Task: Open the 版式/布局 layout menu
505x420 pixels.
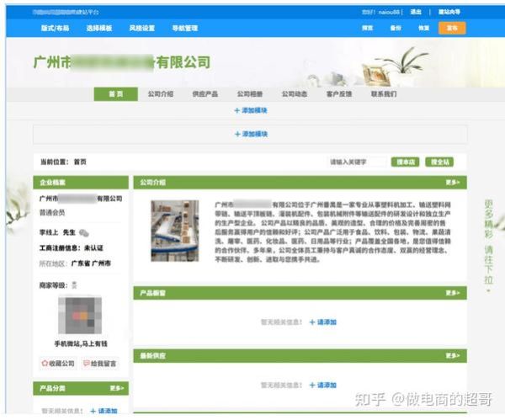Action: pyautogui.click(x=55, y=28)
